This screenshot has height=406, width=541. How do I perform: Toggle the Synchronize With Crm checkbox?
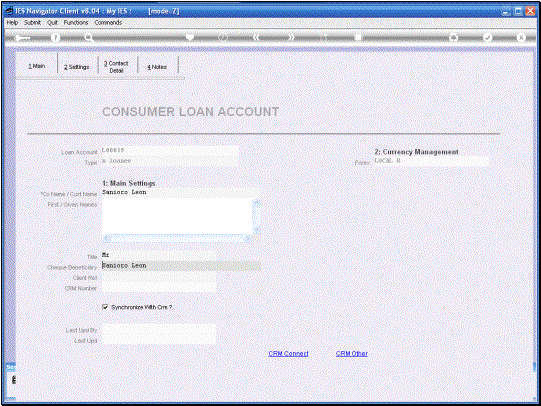point(105,307)
